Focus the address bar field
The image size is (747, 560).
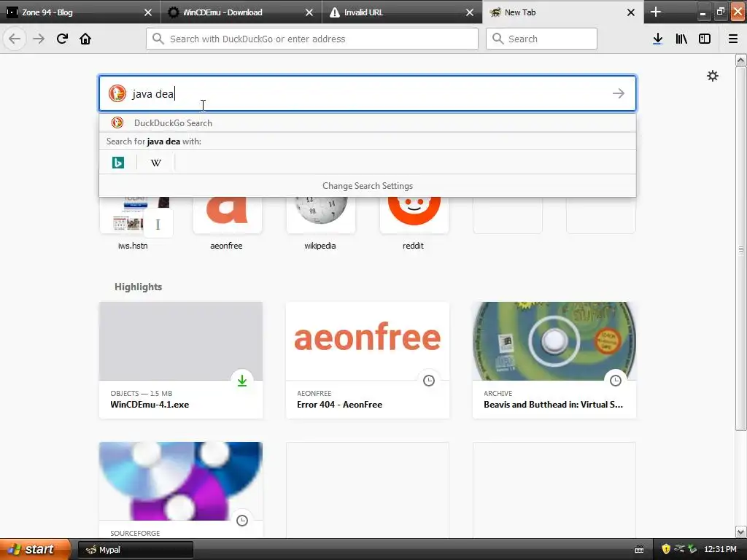coord(312,39)
